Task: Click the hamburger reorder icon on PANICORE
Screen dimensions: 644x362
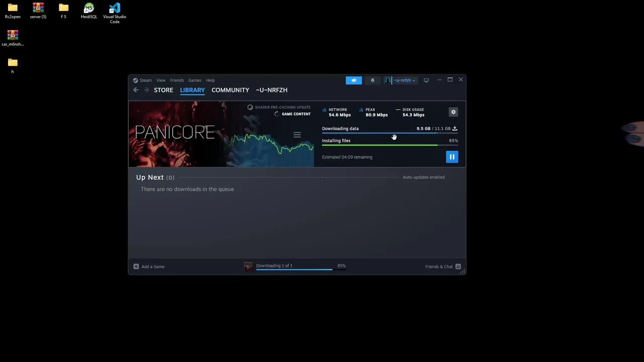Action: tap(297, 135)
